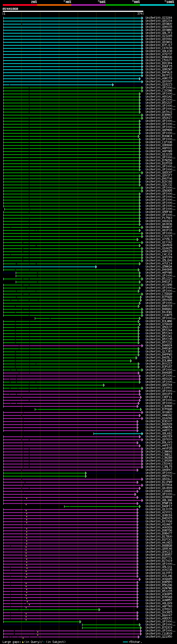Select UniRef100_B3LWN4 label
The image size is (177, 644).
(x=159, y=360)
